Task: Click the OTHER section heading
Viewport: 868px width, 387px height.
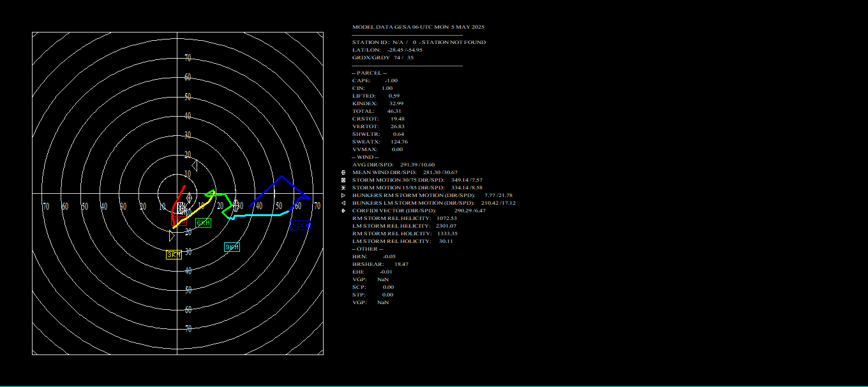Action: click(x=367, y=249)
